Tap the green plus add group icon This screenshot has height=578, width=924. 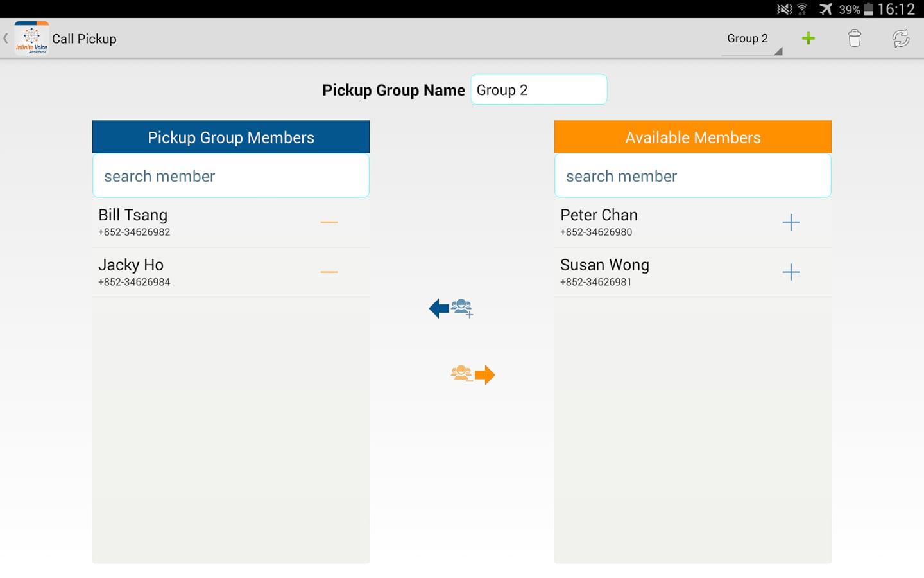(x=809, y=39)
